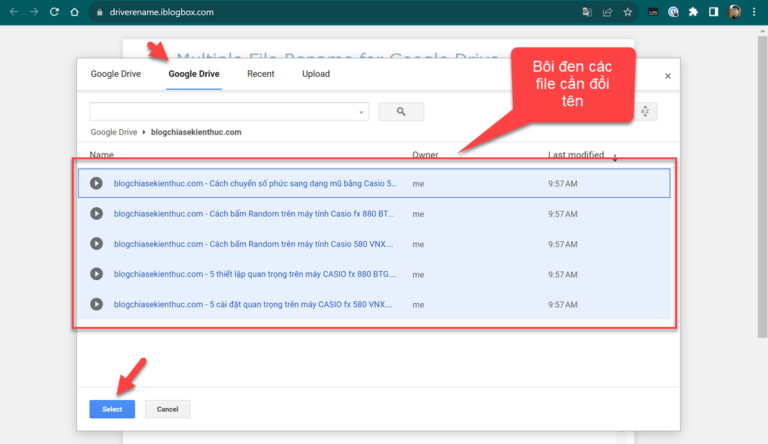Click video icon of 'Casio 580 VNX' Random file

point(96,244)
